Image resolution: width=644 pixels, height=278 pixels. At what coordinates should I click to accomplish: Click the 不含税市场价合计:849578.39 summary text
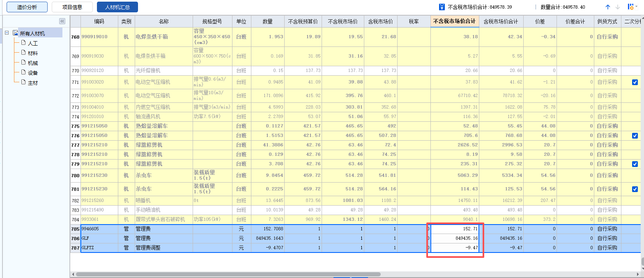480,7
